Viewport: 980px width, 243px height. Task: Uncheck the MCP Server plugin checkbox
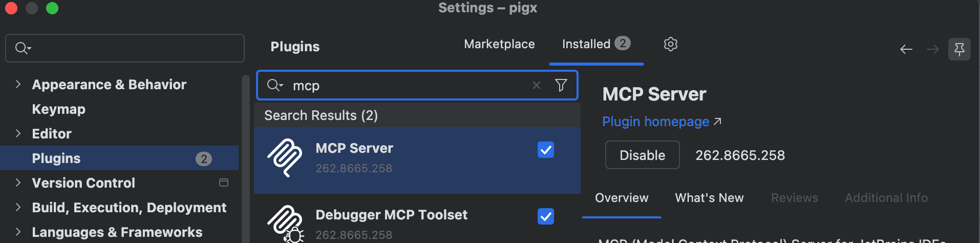[546, 150]
